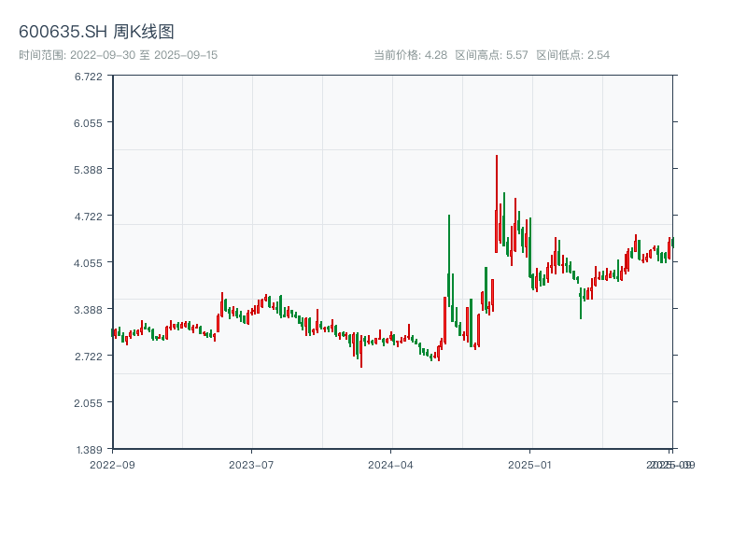Click the x-axis label 2023-07
Screen dimensions: 747x560
(251, 465)
